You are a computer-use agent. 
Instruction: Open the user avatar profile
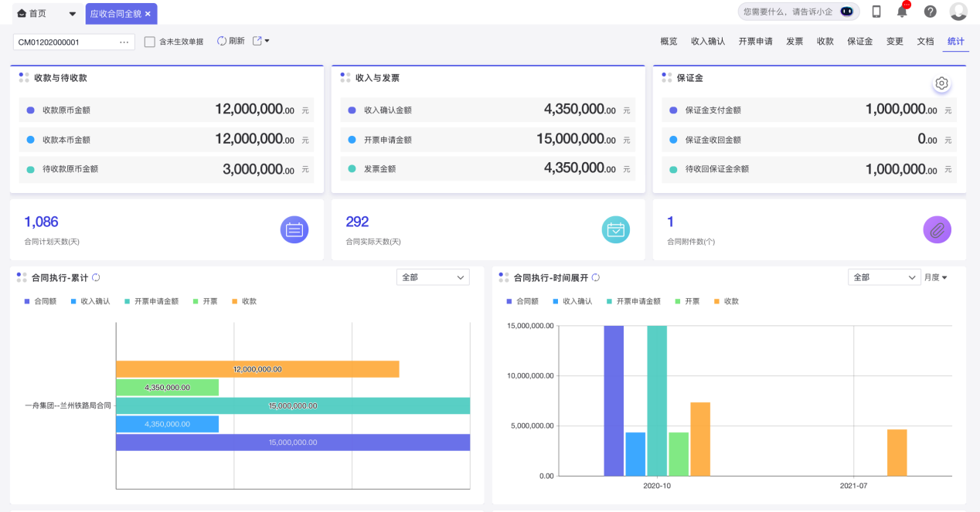click(958, 12)
